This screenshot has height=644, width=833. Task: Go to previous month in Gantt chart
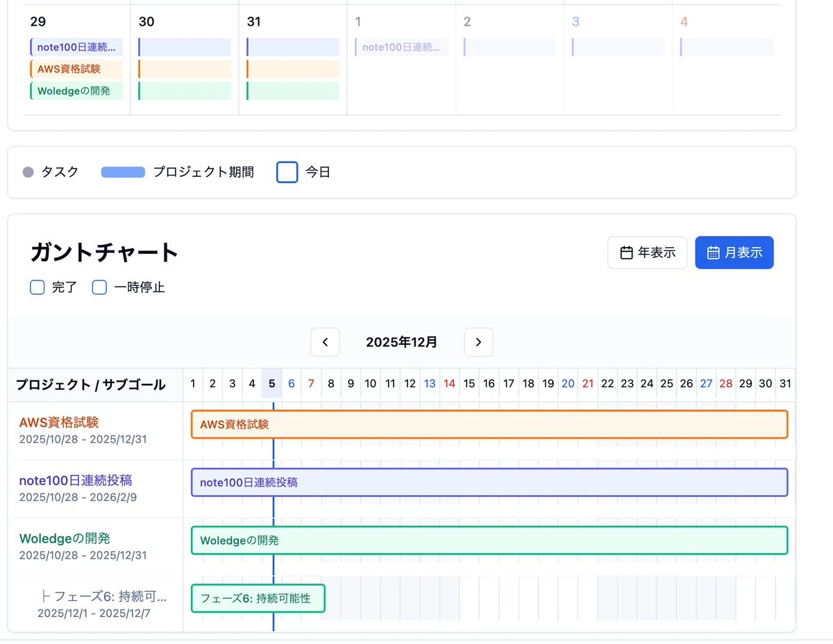pos(325,342)
